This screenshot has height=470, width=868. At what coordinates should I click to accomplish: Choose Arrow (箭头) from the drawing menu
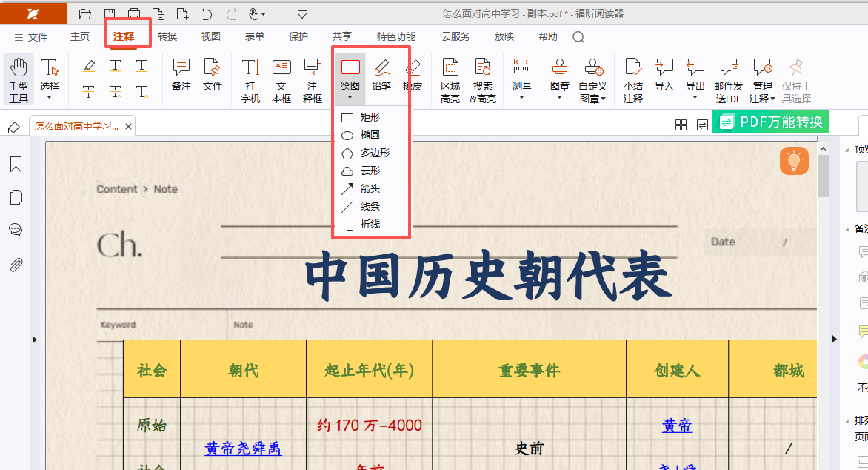pos(370,188)
